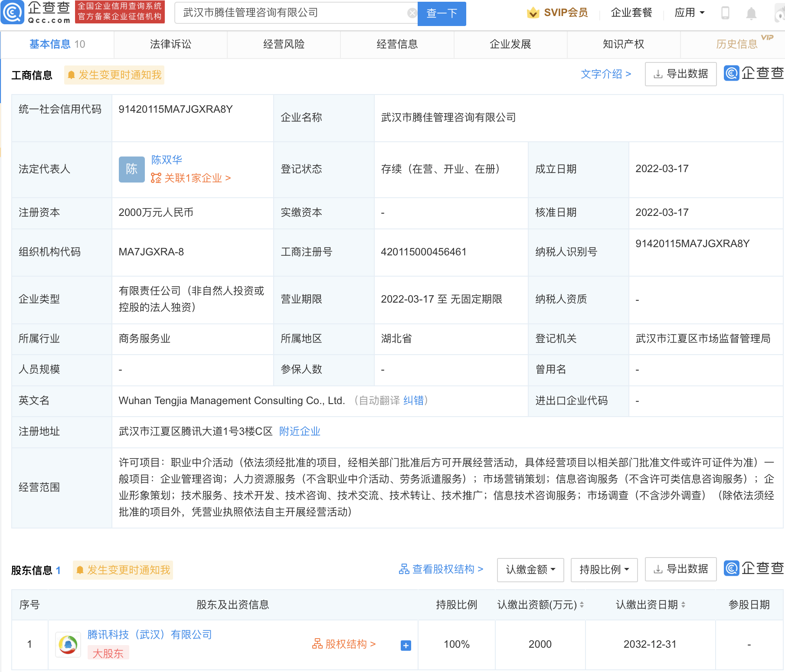The height and width of the screenshot is (672, 785).
Task: Click Tencent shareholder company logo thumbnail
Action: click(x=68, y=644)
